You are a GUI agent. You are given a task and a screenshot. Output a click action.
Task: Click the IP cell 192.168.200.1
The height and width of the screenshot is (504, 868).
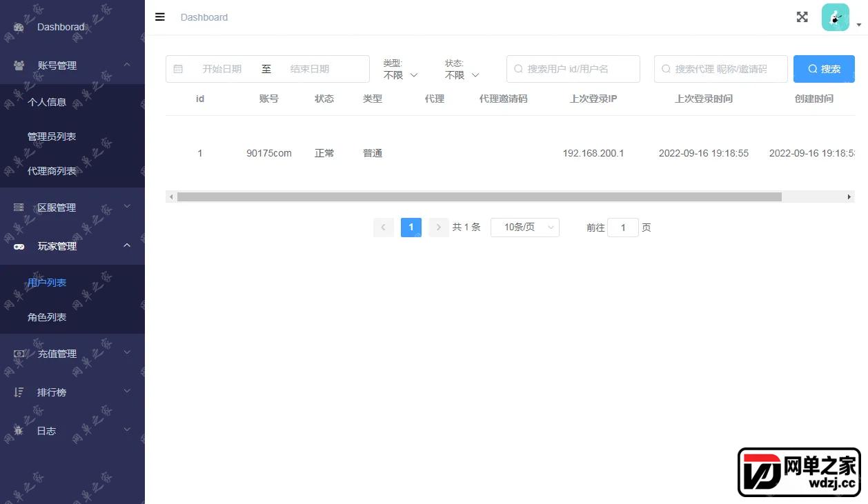593,153
